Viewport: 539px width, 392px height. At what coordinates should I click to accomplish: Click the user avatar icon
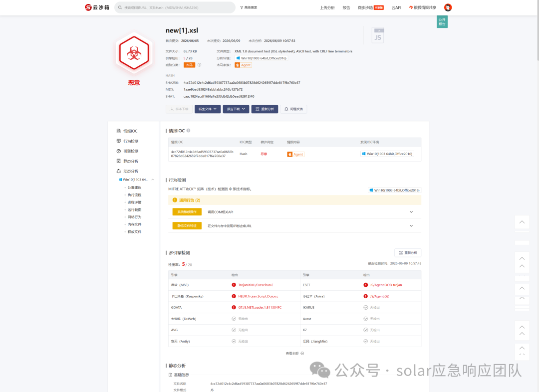tap(448, 7)
